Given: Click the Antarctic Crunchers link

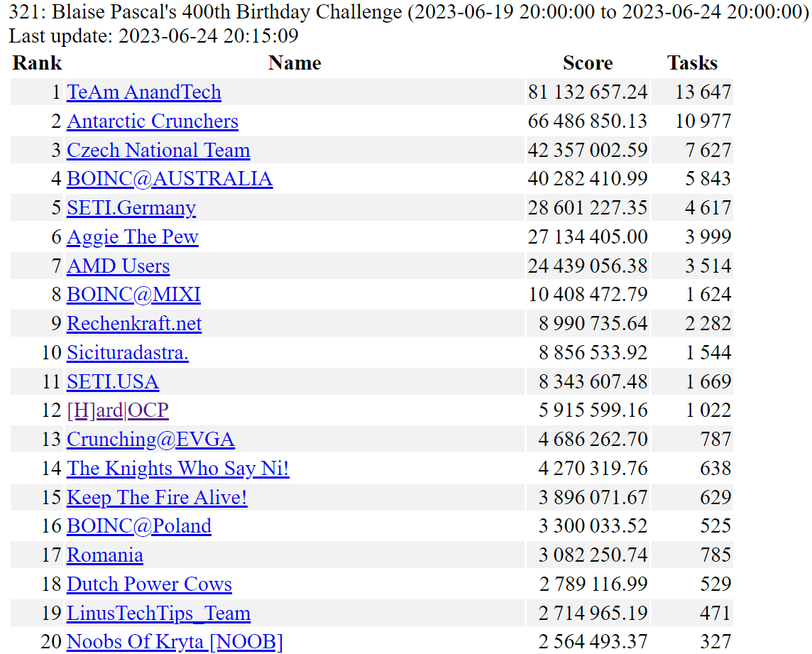Looking at the screenshot, I should pos(153,121).
